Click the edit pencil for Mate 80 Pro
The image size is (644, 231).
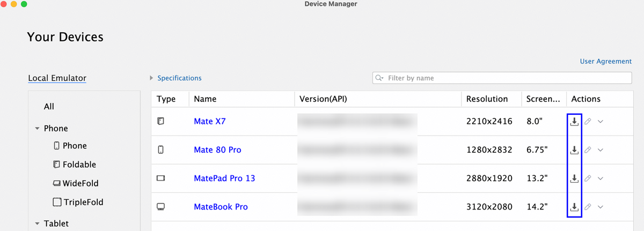click(x=588, y=150)
